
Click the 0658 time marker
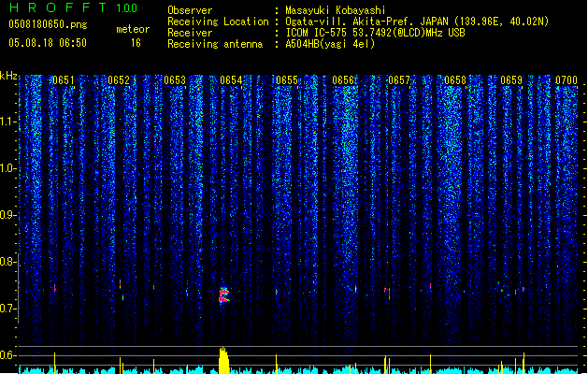pyautogui.click(x=455, y=80)
